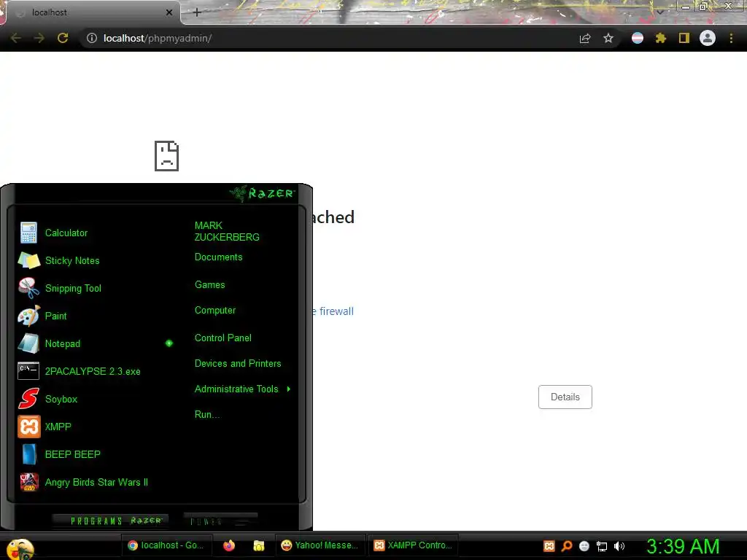Expand Administrative Tools submenu arrow

coord(289,389)
